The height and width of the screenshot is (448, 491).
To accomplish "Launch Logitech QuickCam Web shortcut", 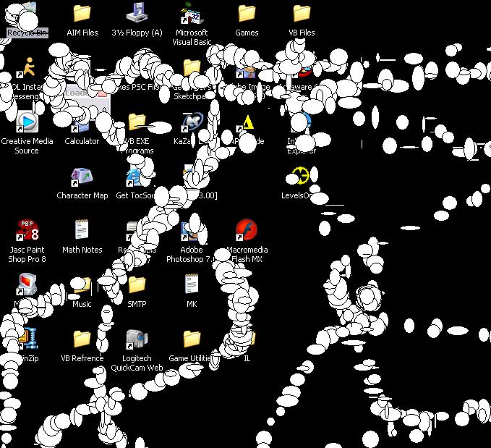I will click(137, 339).
